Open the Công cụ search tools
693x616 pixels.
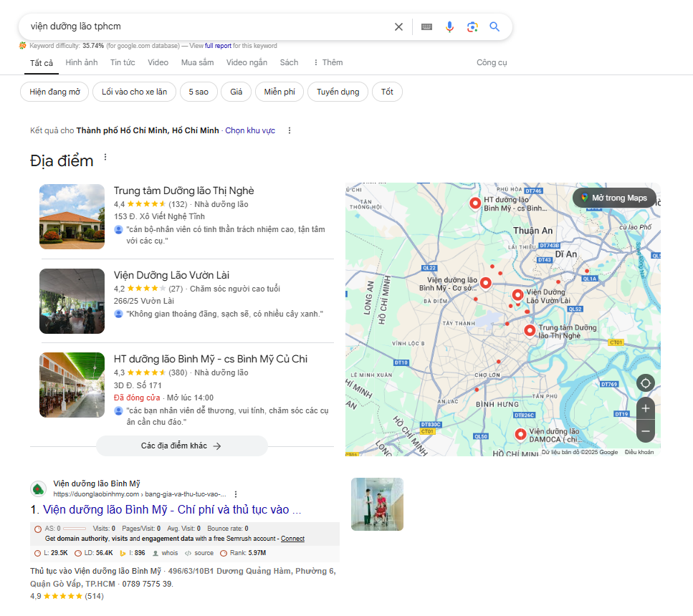(492, 62)
